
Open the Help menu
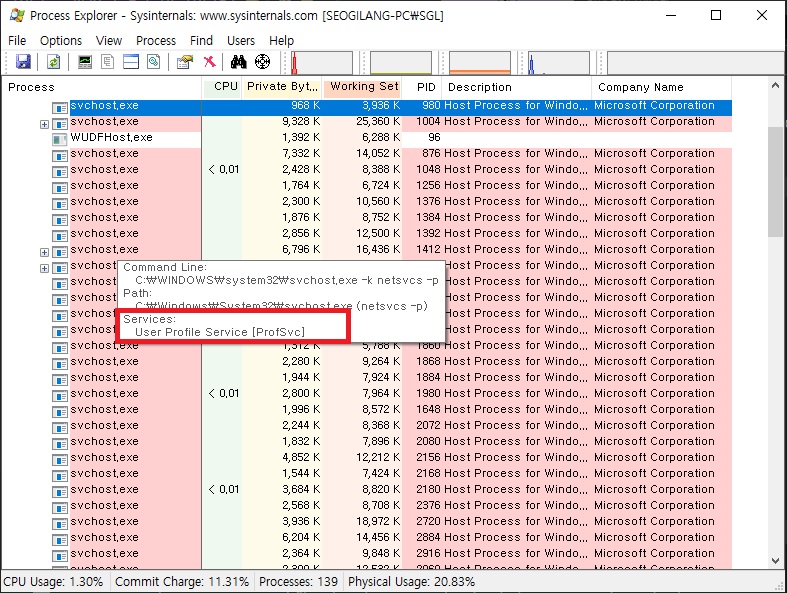point(281,40)
